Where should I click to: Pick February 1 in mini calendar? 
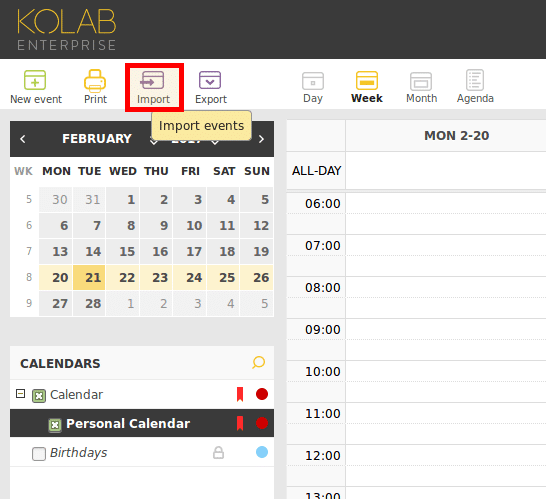coord(123,200)
